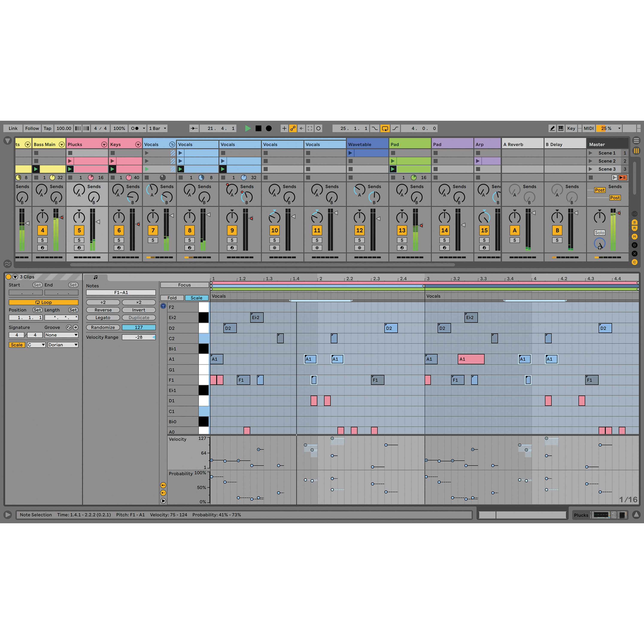Solo track 4 with its S button

tap(42, 240)
